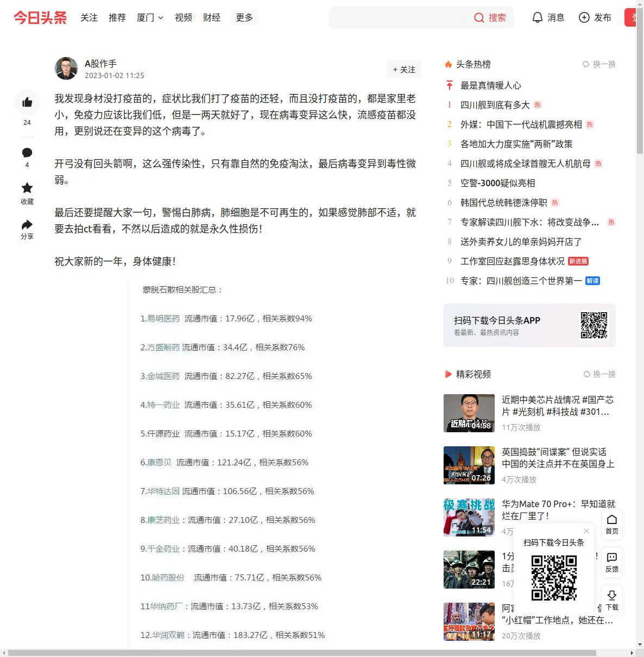Open hot topic 最是真情暖人心

(491, 85)
